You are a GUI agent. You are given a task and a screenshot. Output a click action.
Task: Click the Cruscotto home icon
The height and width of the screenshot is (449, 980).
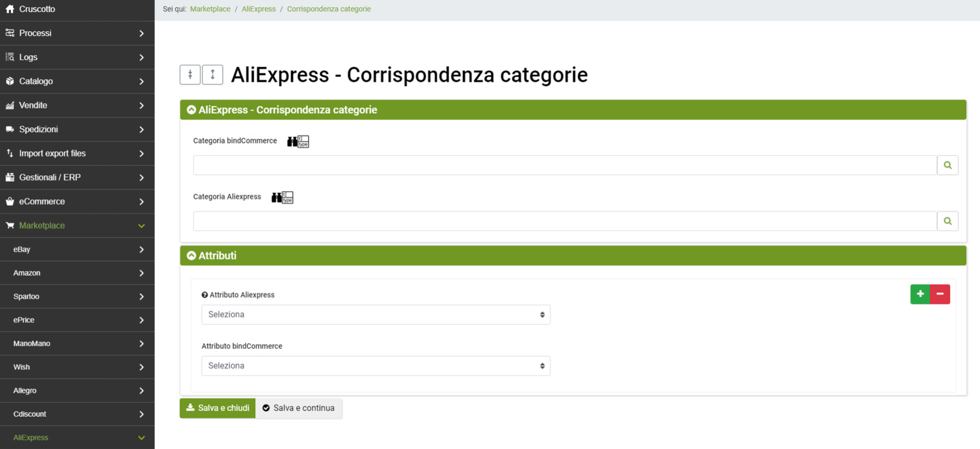pyautogui.click(x=10, y=9)
